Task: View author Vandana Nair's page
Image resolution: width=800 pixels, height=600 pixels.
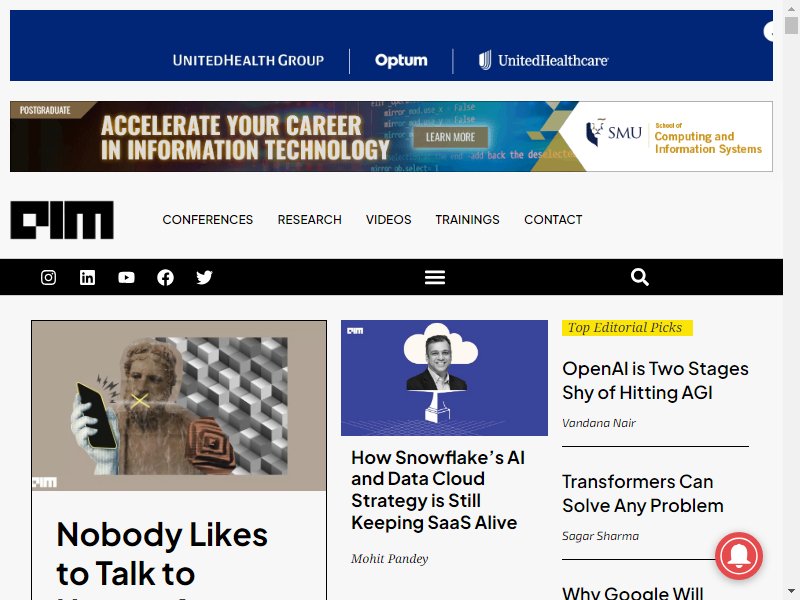Action: [x=598, y=423]
